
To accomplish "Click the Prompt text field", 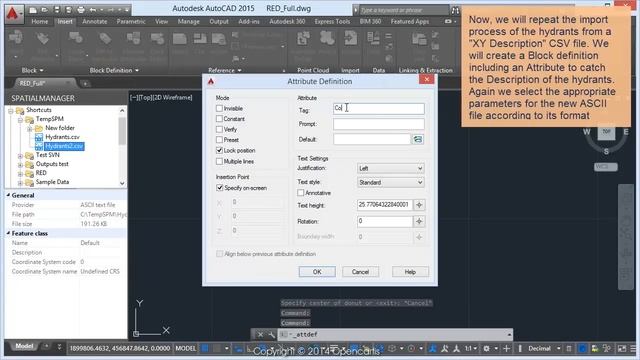I will 378,124.
